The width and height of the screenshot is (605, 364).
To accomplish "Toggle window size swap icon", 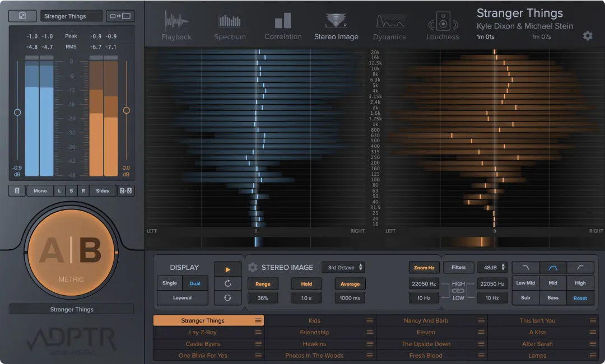I will point(120,16).
